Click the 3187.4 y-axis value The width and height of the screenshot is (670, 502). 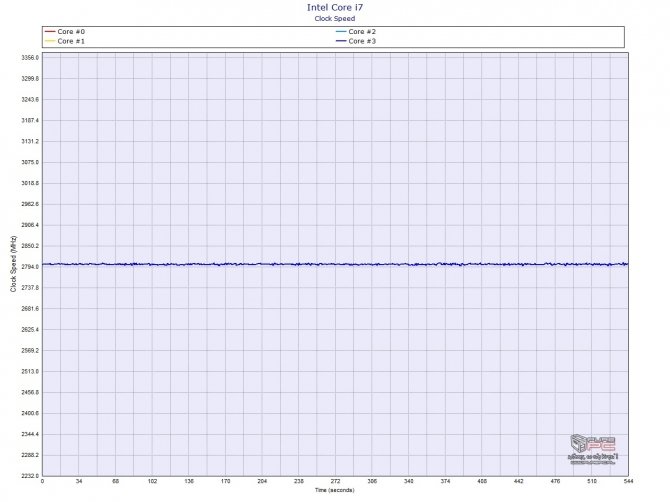click(30, 120)
